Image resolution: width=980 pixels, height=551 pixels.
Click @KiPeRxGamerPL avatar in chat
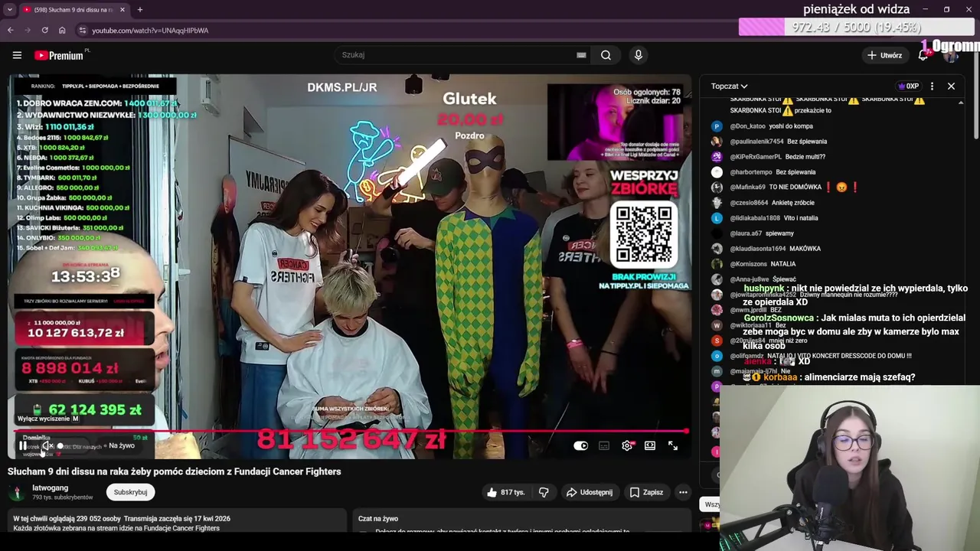pyautogui.click(x=717, y=157)
